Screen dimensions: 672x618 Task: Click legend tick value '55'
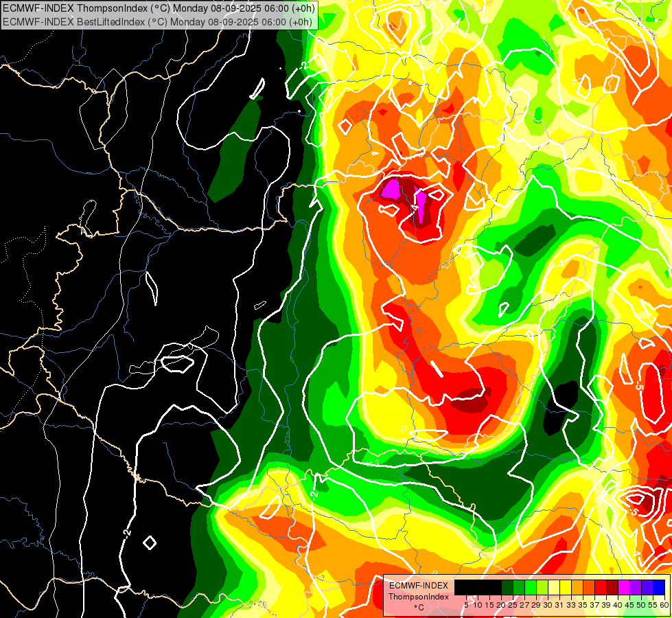(653, 605)
